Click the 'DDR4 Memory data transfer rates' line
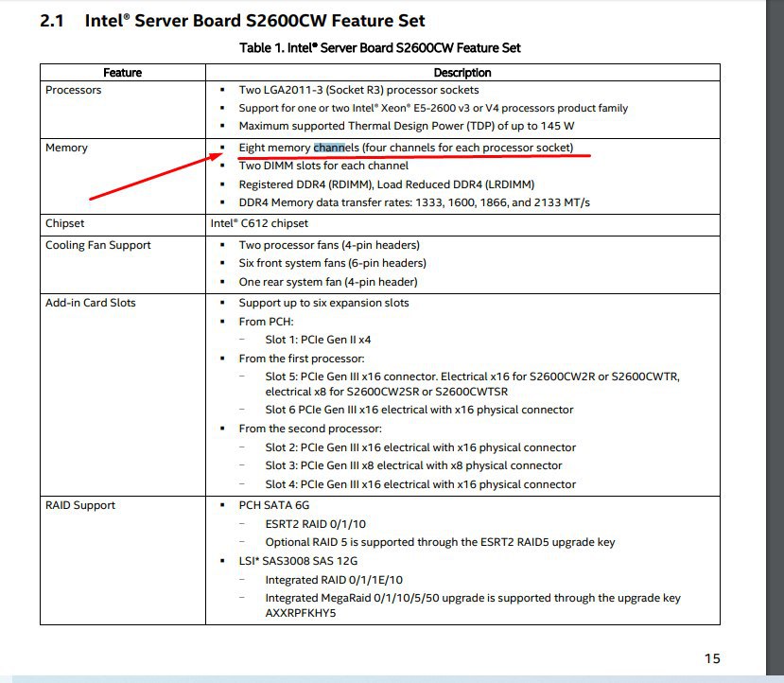Image resolution: width=784 pixels, height=683 pixels. pyautogui.click(x=414, y=202)
